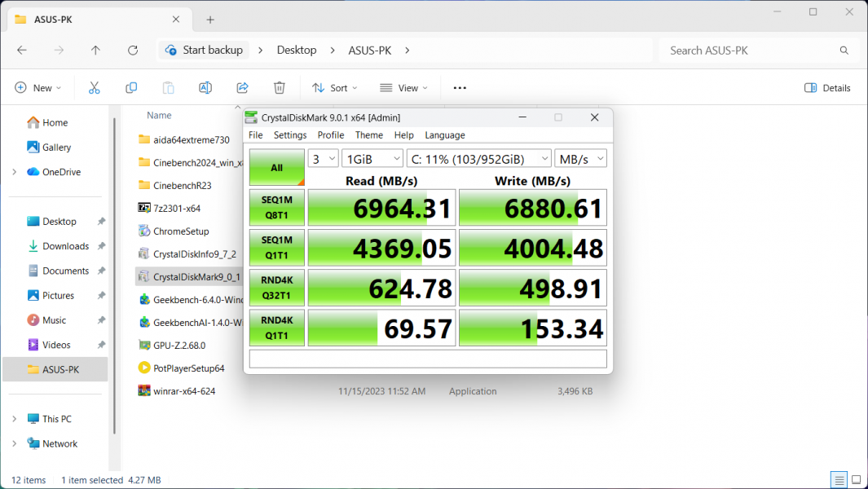Image resolution: width=868 pixels, height=489 pixels.
Task: Run all benchmarks with the All button
Action: coord(276,167)
